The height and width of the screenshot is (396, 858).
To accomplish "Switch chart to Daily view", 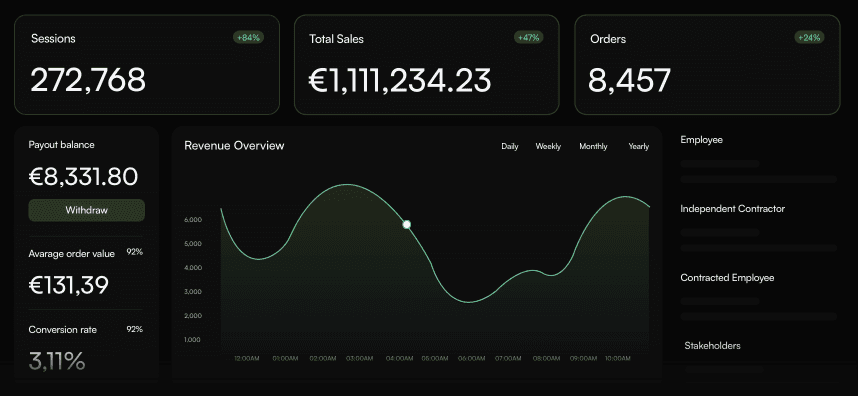I will [509, 147].
